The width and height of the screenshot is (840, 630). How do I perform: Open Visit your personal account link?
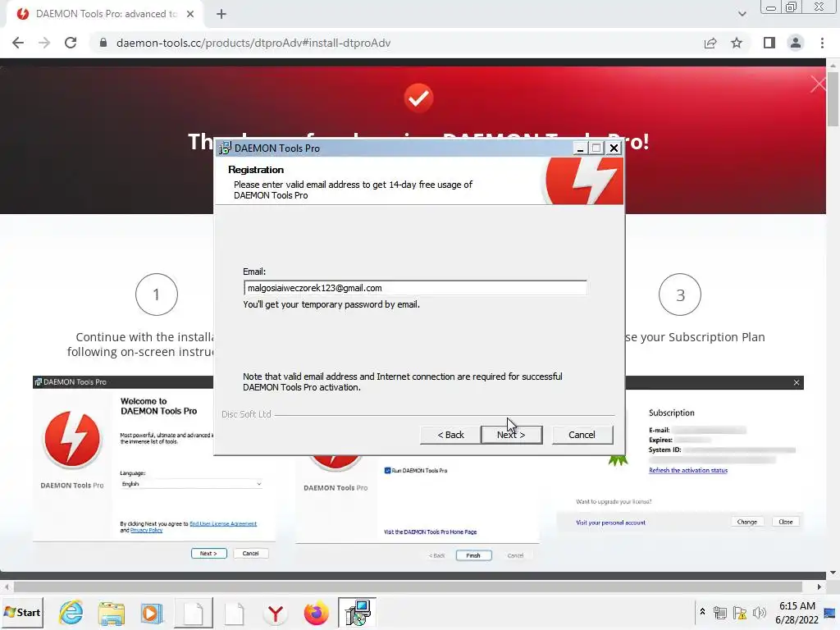point(610,523)
